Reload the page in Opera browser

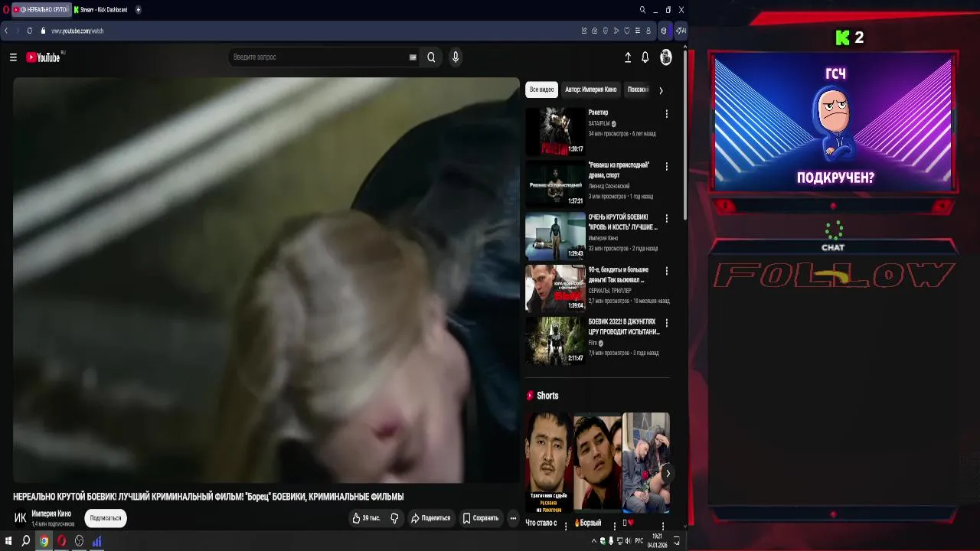click(x=29, y=31)
